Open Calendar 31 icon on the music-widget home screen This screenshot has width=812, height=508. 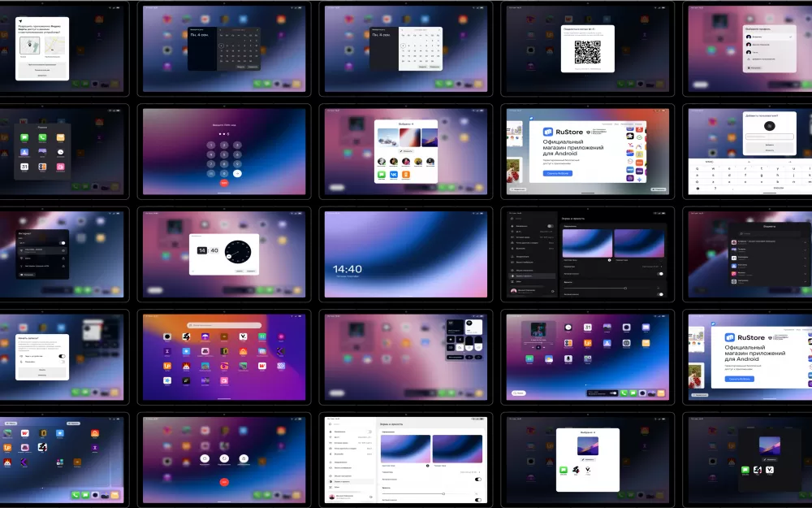[588, 328]
